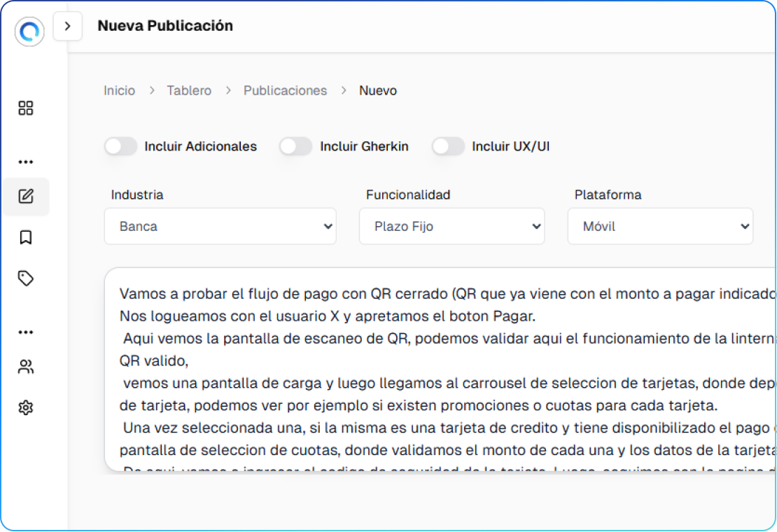Enable the Incluir Gherkin toggle
Image resolution: width=777 pixels, height=532 pixels.
coord(295,146)
